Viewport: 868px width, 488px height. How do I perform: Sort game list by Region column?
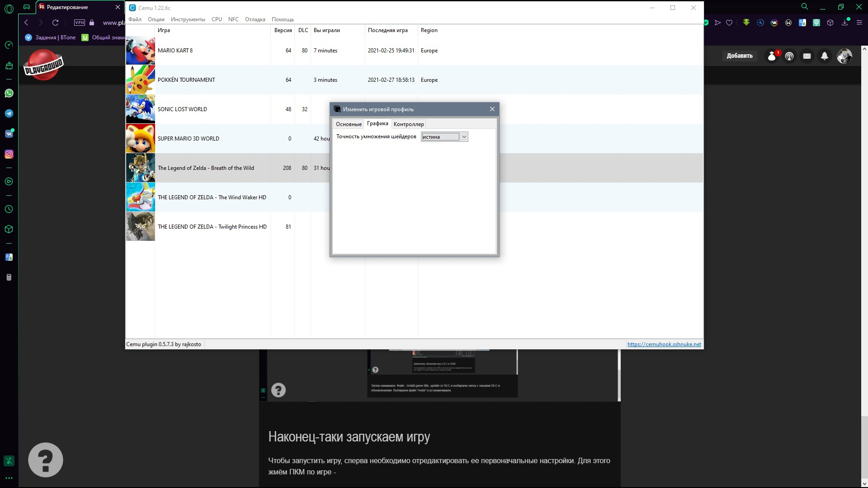tap(429, 30)
